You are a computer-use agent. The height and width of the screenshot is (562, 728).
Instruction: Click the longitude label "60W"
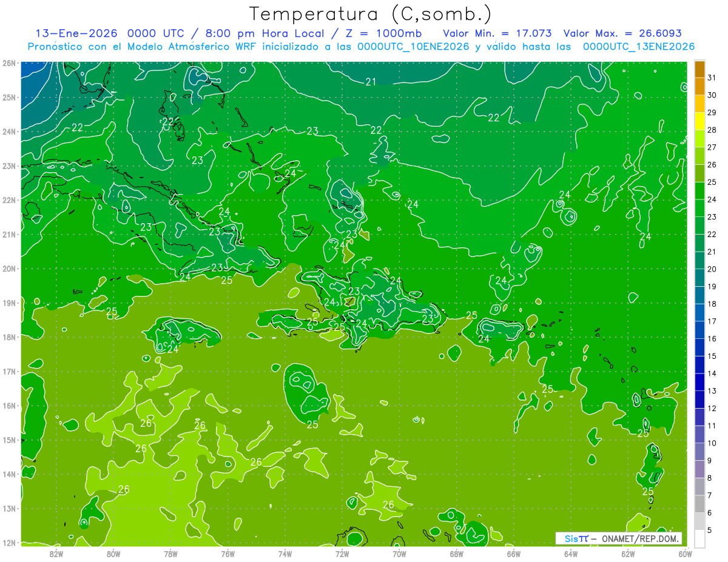tap(685, 553)
